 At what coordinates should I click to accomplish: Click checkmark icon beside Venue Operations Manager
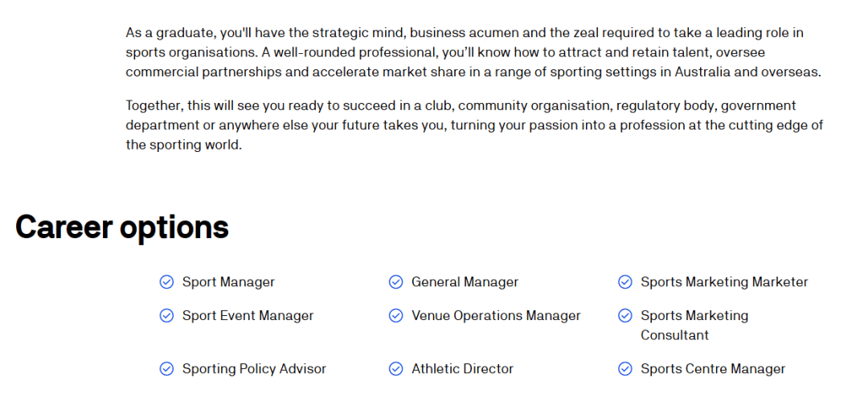tap(395, 316)
